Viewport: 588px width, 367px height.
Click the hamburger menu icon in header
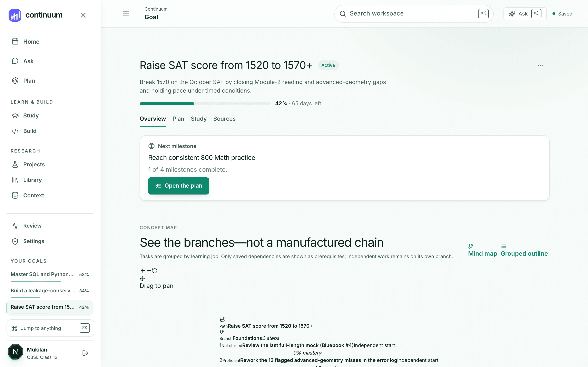click(x=126, y=14)
